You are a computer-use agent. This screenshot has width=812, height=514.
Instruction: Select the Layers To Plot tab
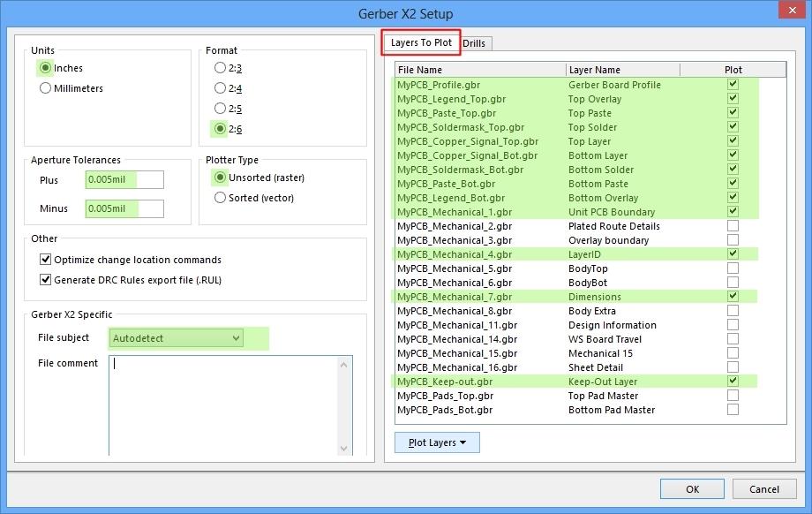coord(420,42)
